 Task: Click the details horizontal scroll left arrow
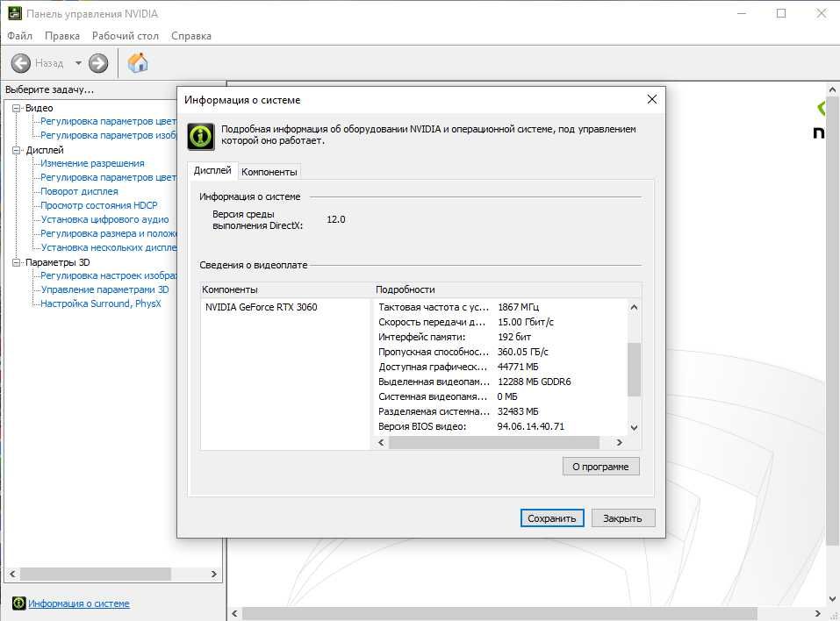click(x=381, y=442)
